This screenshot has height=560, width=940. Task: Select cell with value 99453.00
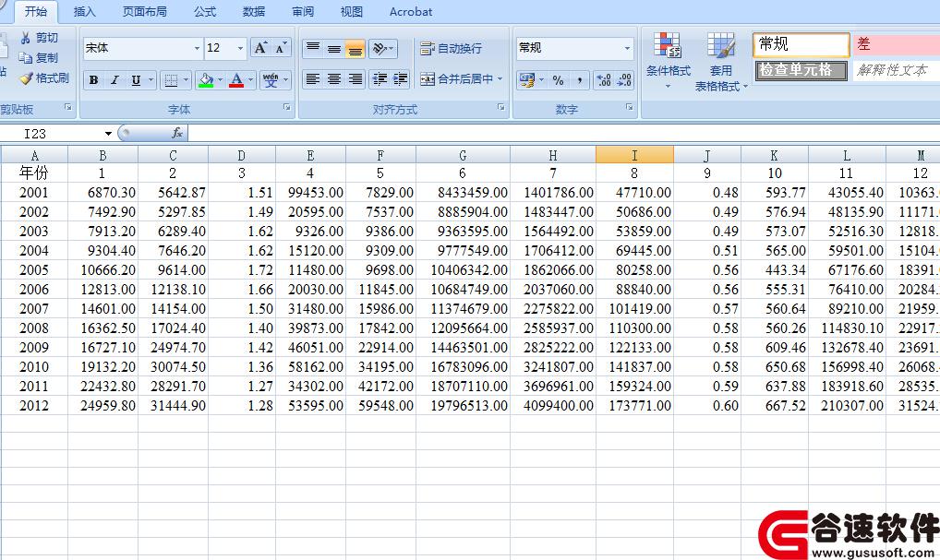click(x=310, y=193)
